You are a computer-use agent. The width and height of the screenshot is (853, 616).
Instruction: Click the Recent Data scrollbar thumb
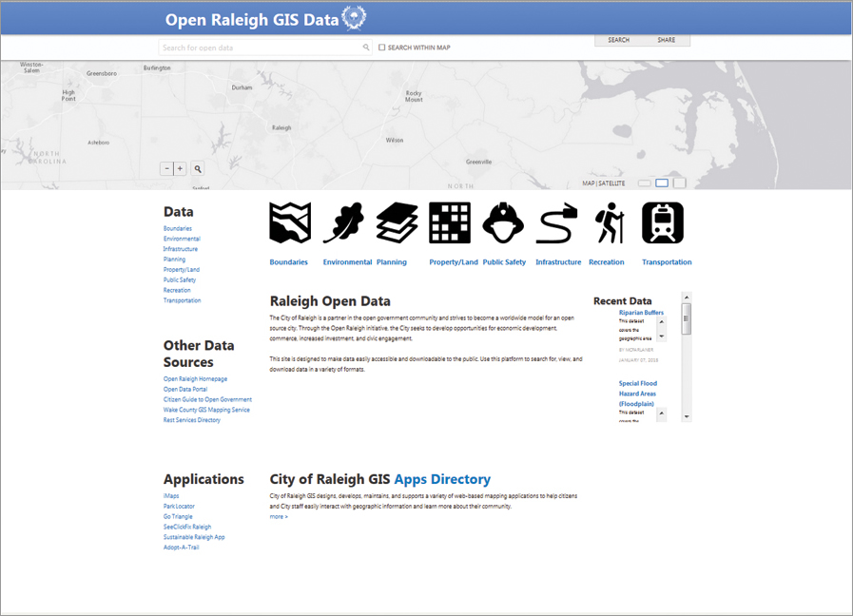pyautogui.click(x=687, y=319)
